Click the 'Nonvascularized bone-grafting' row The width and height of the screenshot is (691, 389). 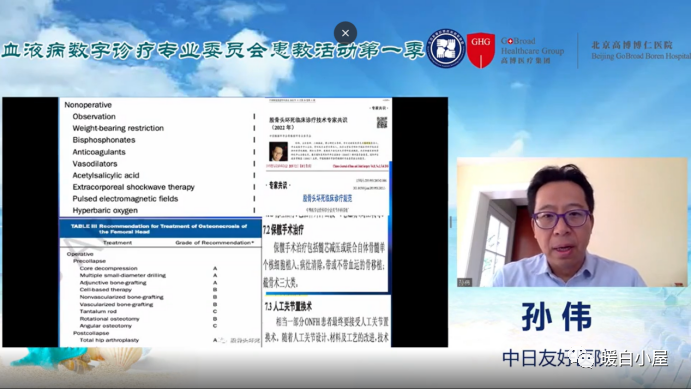pos(149,297)
